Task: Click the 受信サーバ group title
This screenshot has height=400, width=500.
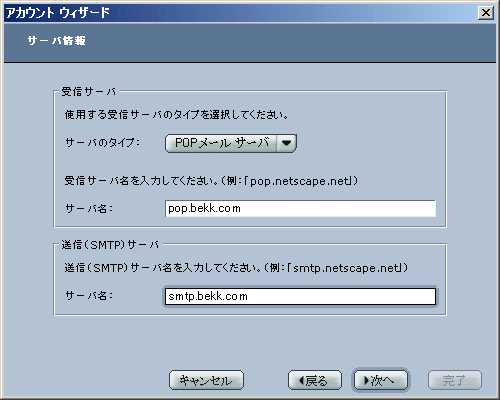Action: click(88, 91)
